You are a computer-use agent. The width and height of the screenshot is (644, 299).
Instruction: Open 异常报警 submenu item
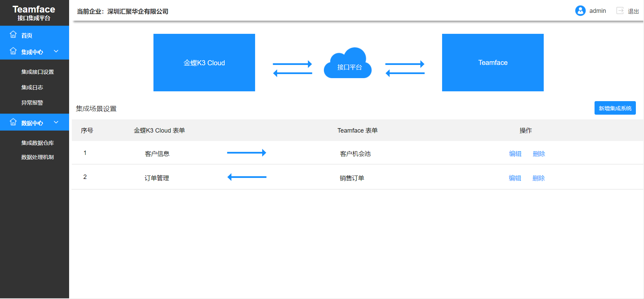click(x=32, y=103)
